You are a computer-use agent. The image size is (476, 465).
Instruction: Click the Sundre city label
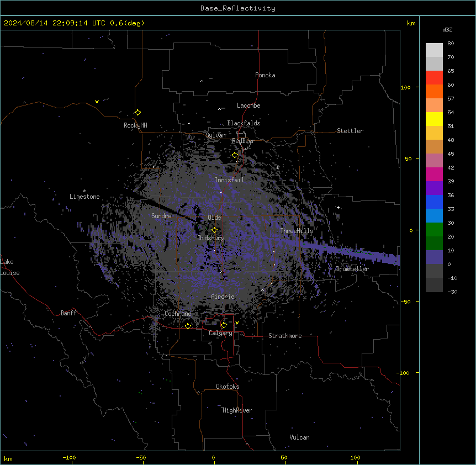(161, 216)
